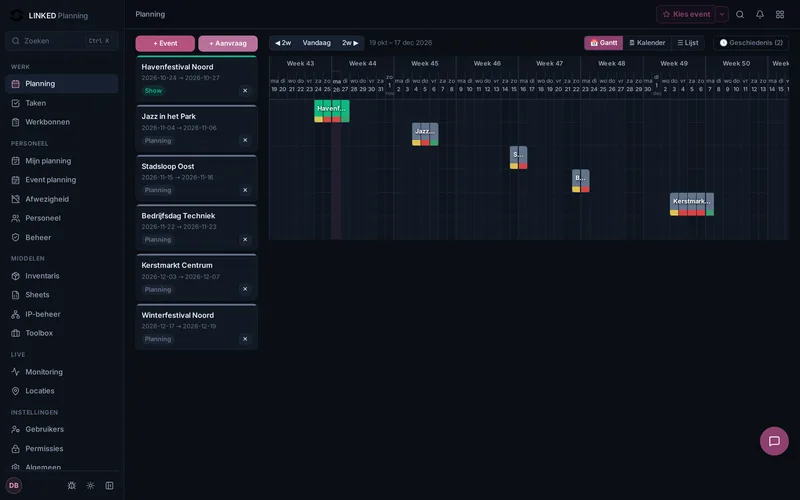Click the Gebruikers user icon
Screen dimensions: 800x500
click(16, 429)
